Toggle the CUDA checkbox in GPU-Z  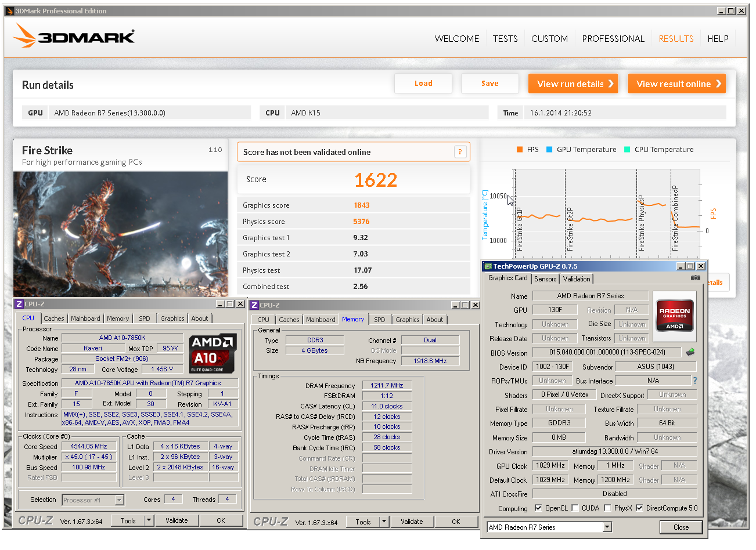point(575,508)
